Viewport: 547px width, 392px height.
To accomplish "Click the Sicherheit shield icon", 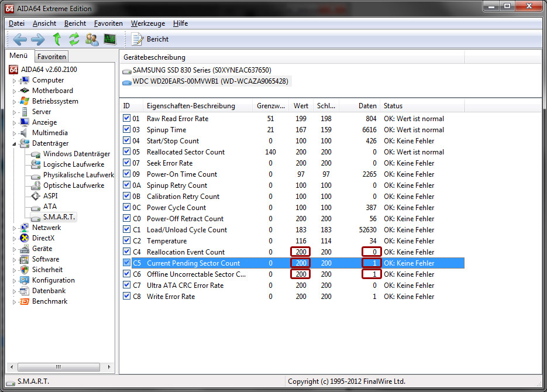I will 25,270.
